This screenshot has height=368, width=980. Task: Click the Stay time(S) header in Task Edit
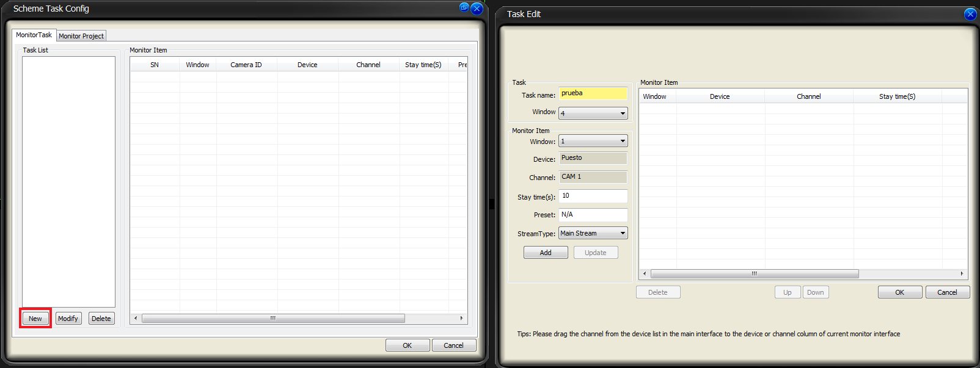coord(898,96)
